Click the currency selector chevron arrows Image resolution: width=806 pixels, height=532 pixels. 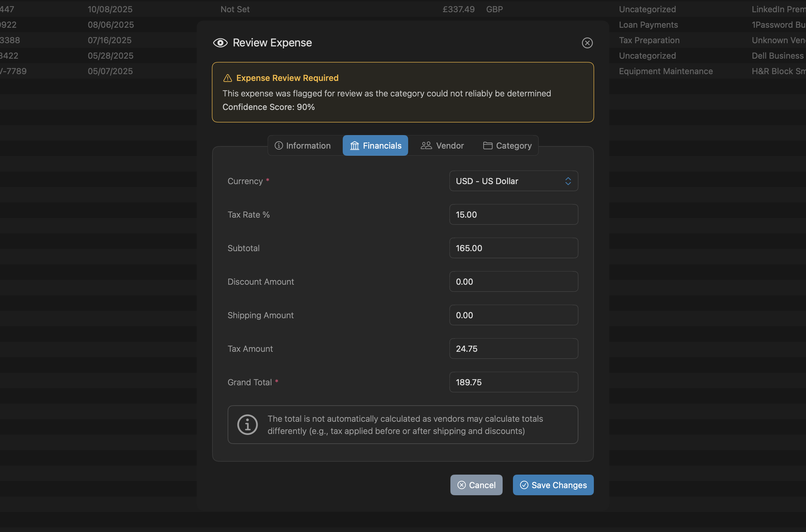[568, 181]
